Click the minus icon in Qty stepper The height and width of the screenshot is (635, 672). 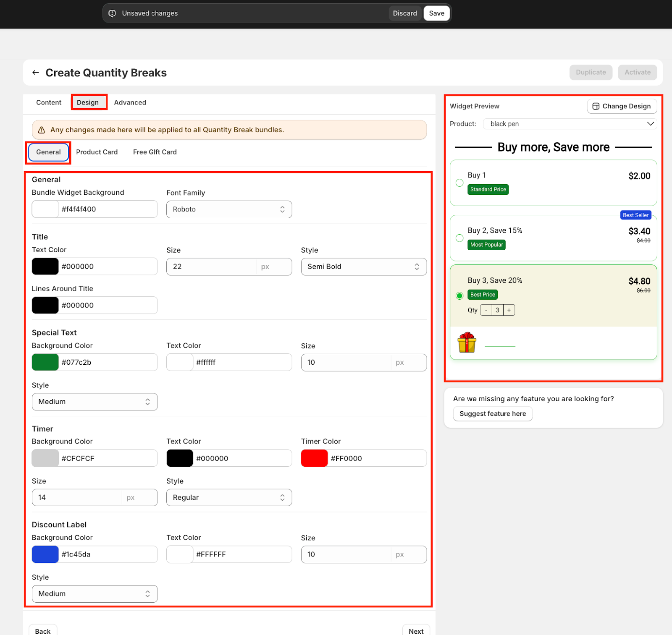tap(486, 310)
